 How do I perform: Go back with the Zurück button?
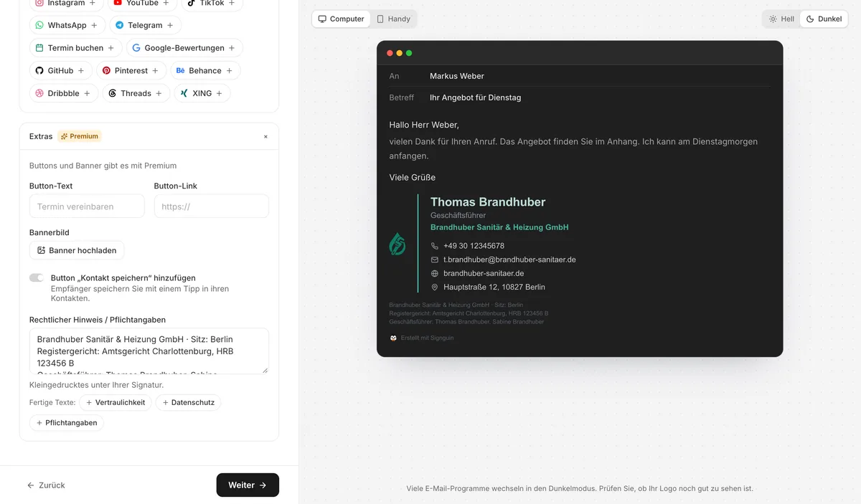click(46, 485)
